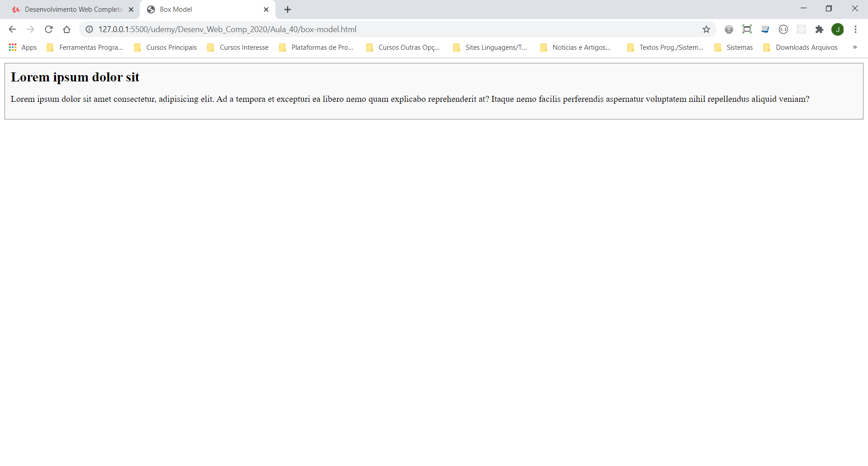Image resolution: width=868 pixels, height=466 pixels.
Task: Click the circular extension icon in toolbar
Action: tap(783, 29)
